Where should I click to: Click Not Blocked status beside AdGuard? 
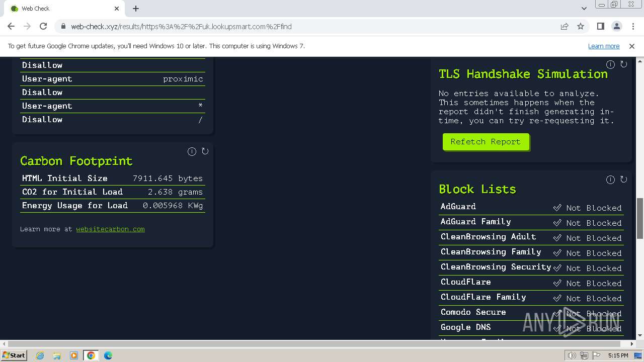(587, 208)
